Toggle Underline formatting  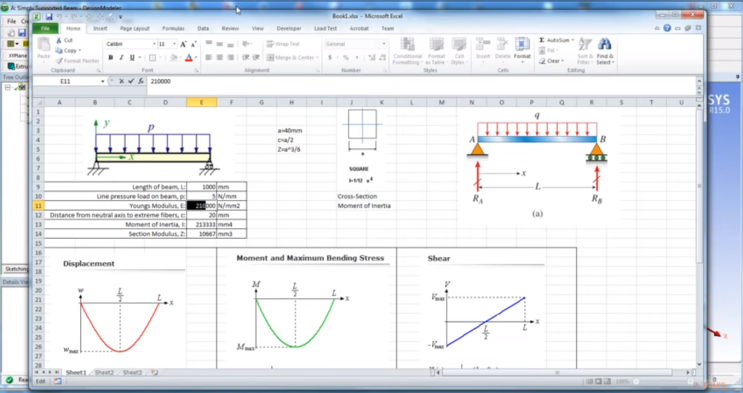pyautogui.click(x=132, y=57)
